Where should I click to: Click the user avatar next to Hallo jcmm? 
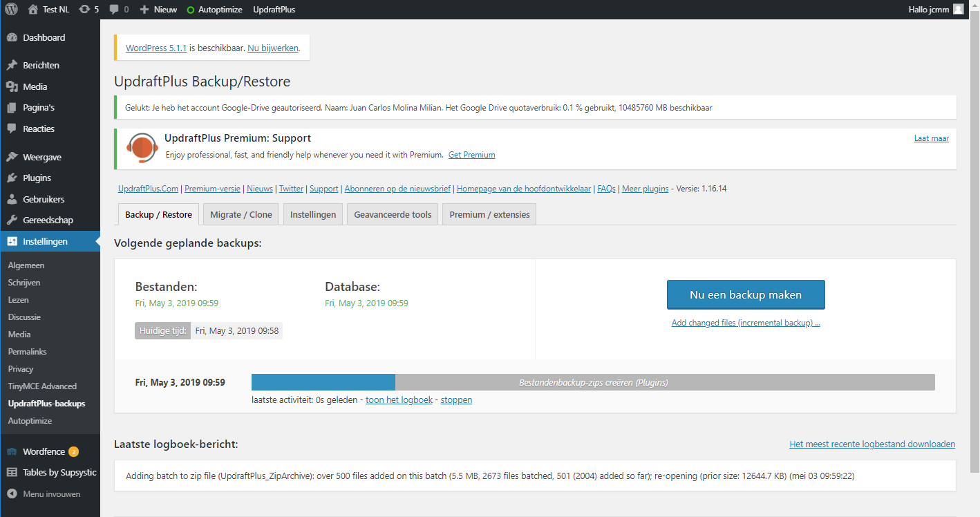pyautogui.click(x=958, y=10)
